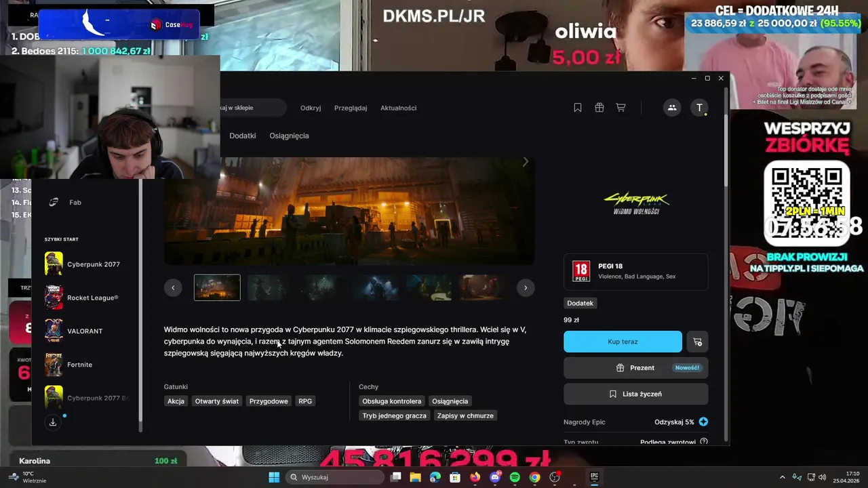This screenshot has width=868, height=488.
Task: Open Discord on the taskbar
Action: [495, 477]
